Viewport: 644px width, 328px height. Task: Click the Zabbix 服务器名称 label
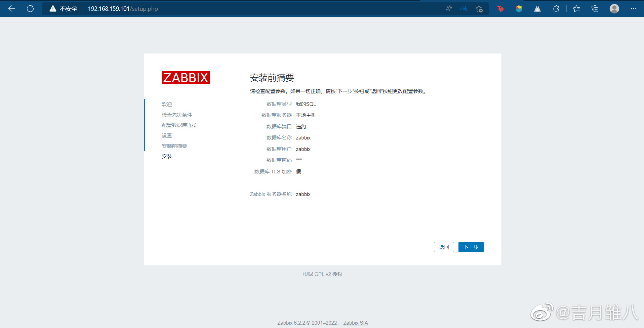click(x=271, y=194)
